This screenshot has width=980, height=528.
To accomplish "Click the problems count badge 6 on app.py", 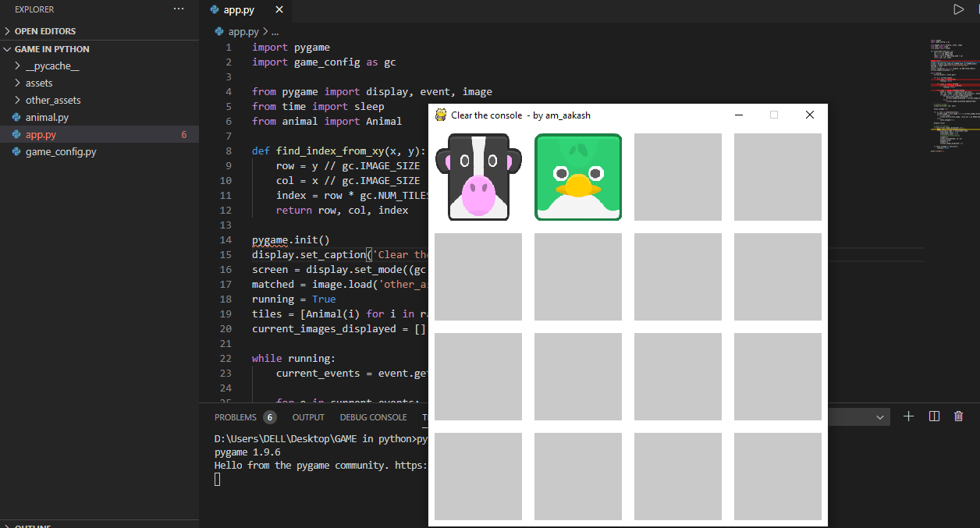I will [x=184, y=134].
